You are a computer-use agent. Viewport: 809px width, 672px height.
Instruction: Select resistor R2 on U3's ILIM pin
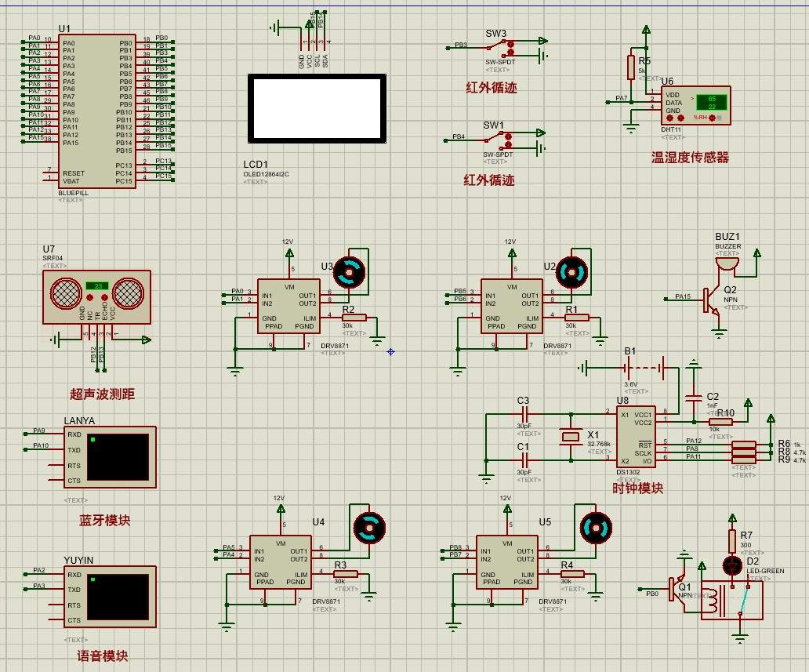coord(354,318)
